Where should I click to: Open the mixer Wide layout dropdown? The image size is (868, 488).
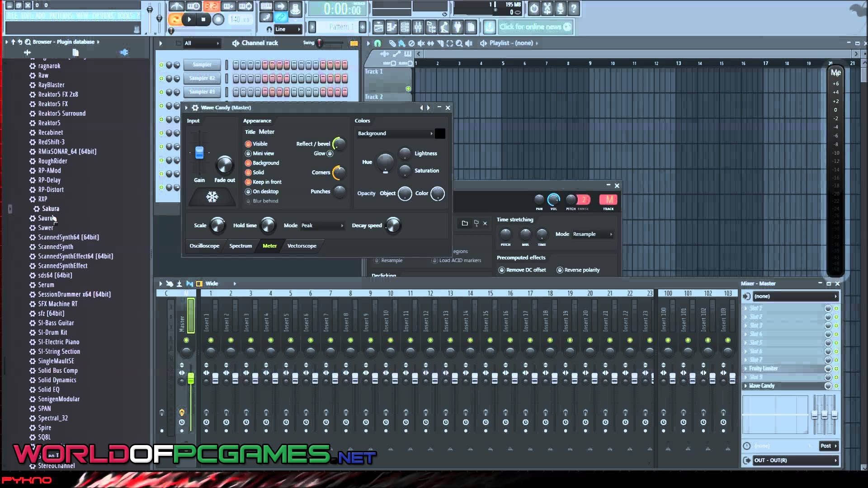(x=221, y=284)
